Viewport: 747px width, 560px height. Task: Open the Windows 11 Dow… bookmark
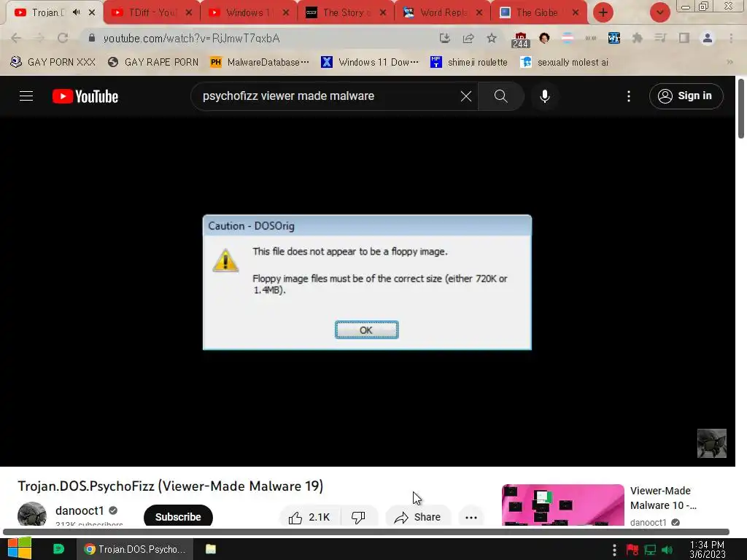pyautogui.click(x=370, y=62)
